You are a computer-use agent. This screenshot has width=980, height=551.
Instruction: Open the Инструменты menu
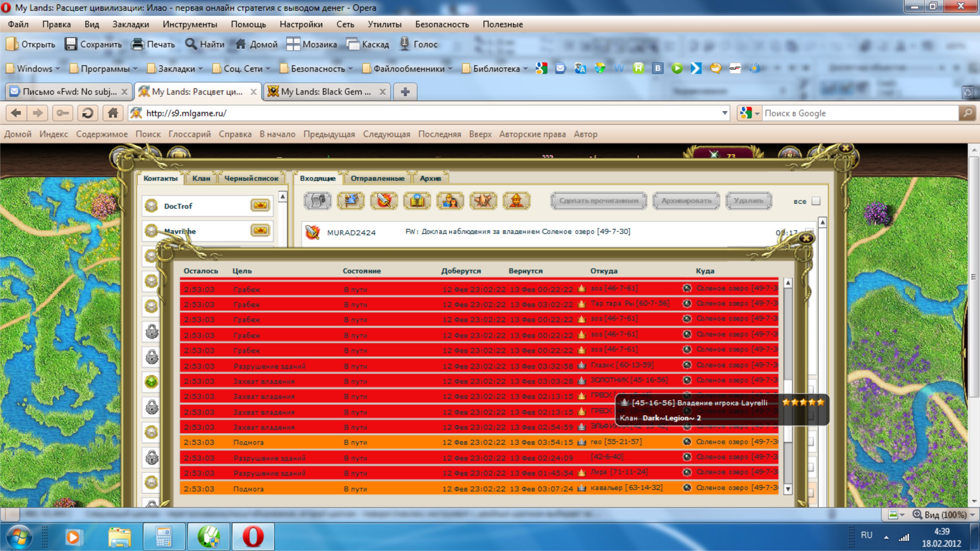190,24
